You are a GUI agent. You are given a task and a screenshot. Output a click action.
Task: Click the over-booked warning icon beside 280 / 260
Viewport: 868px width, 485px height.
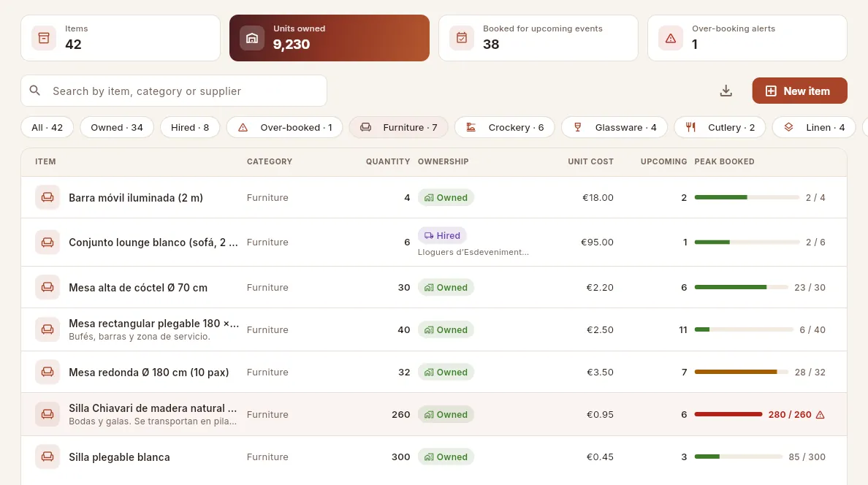(x=821, y=415)
